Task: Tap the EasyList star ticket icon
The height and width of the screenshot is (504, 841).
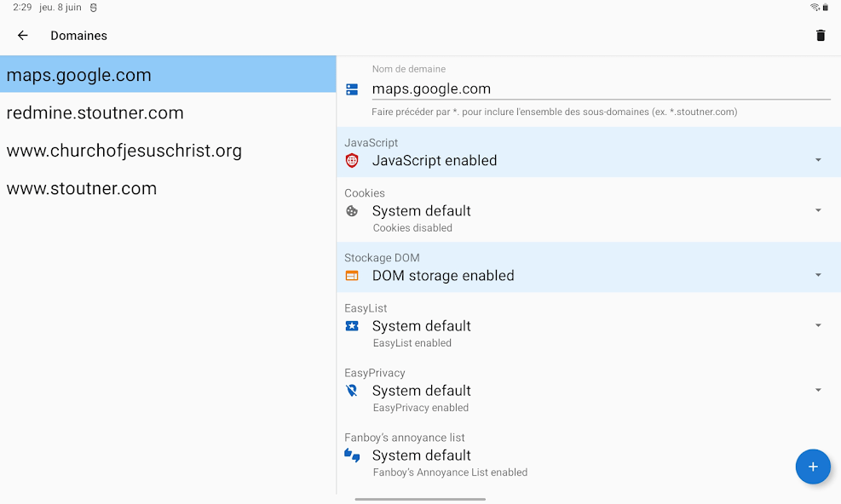Action: 352,326
